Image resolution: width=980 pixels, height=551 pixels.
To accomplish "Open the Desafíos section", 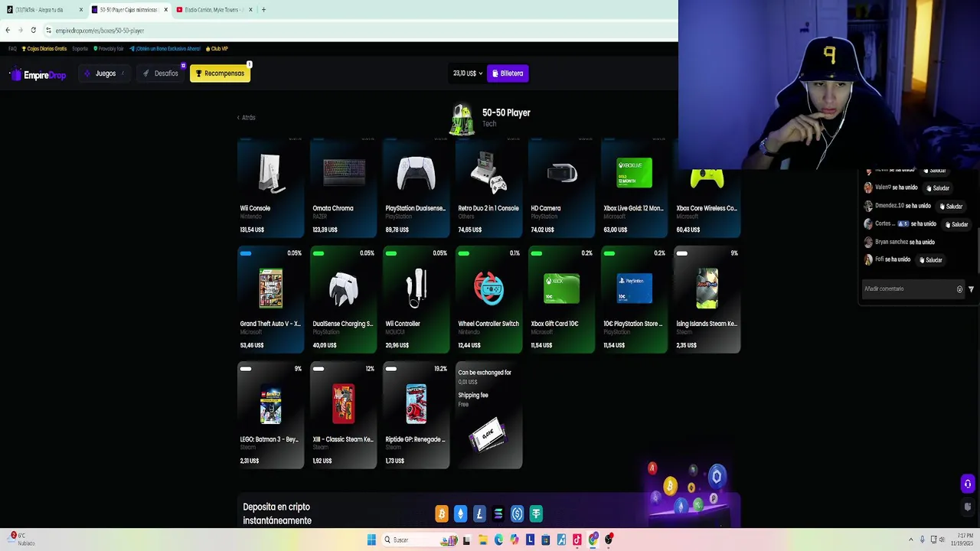I will pyautogui.click(x=161, y=73).
